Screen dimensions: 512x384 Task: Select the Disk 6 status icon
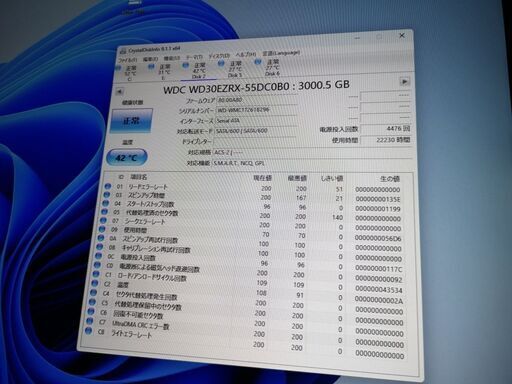(x=257, y=62)
